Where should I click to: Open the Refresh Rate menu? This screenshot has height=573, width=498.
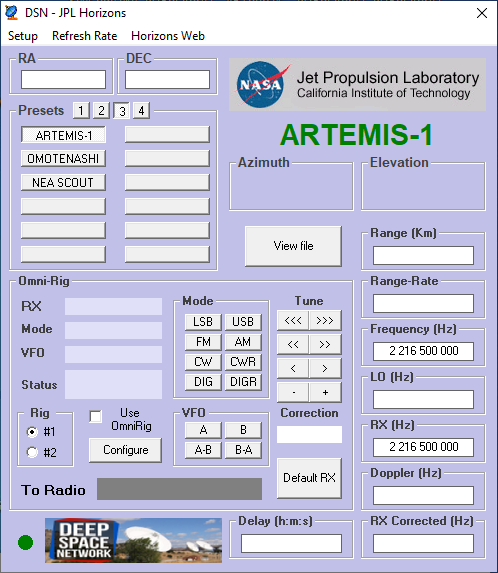coord(84,36)
